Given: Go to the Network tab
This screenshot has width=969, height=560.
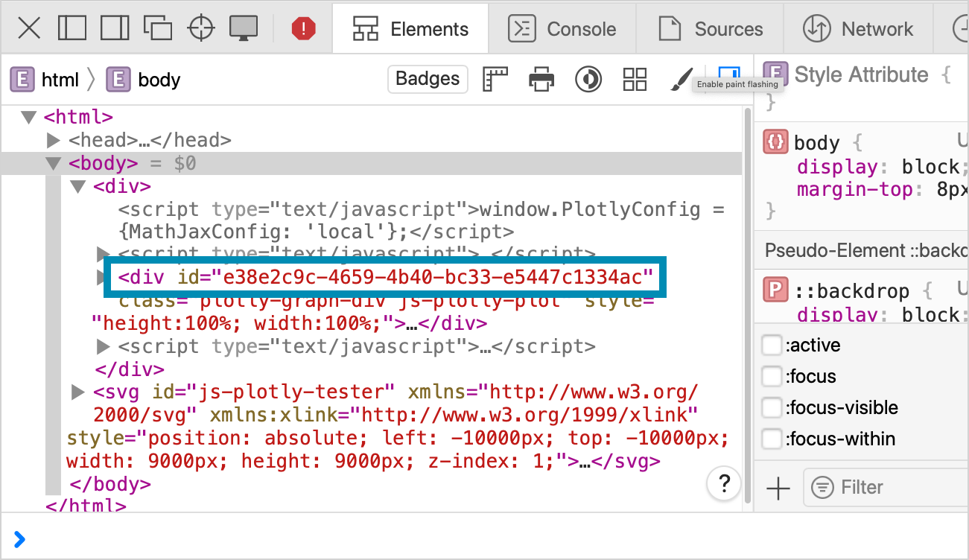Looking at the screenshot, I should tap(858, 29).
